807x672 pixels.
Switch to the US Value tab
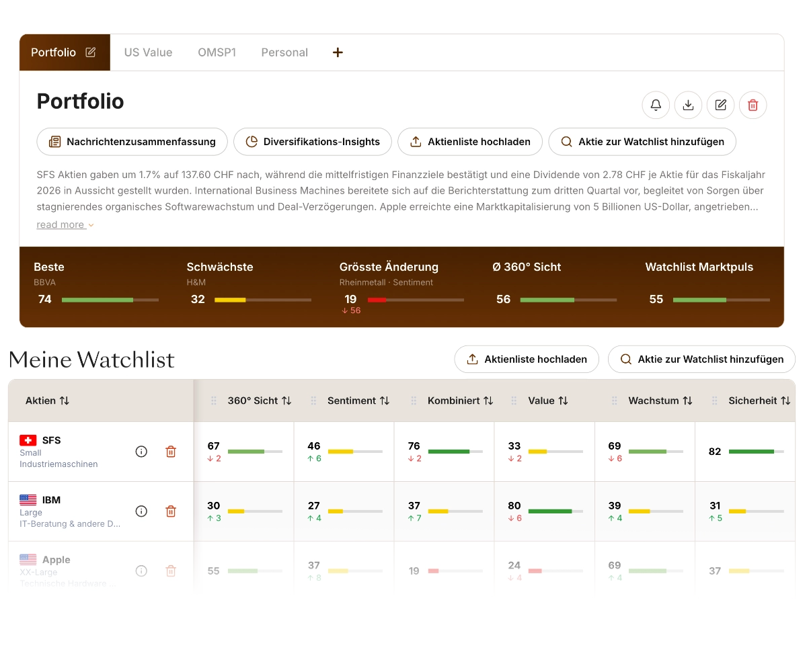(x=148, y=52)
